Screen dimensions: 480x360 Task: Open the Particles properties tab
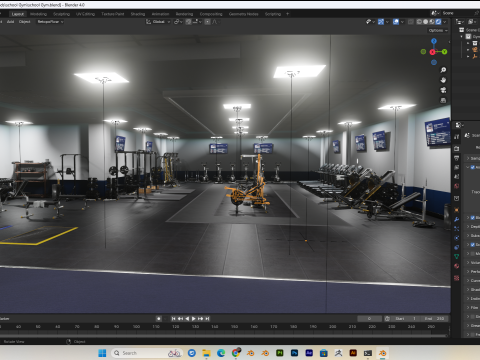pyautogui.click(x=457, y=229)
